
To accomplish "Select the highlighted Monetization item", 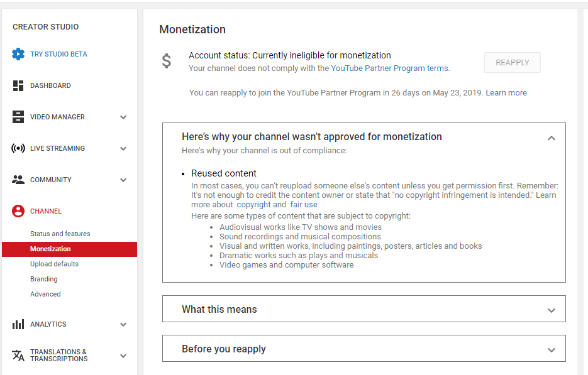I will 69,249.
